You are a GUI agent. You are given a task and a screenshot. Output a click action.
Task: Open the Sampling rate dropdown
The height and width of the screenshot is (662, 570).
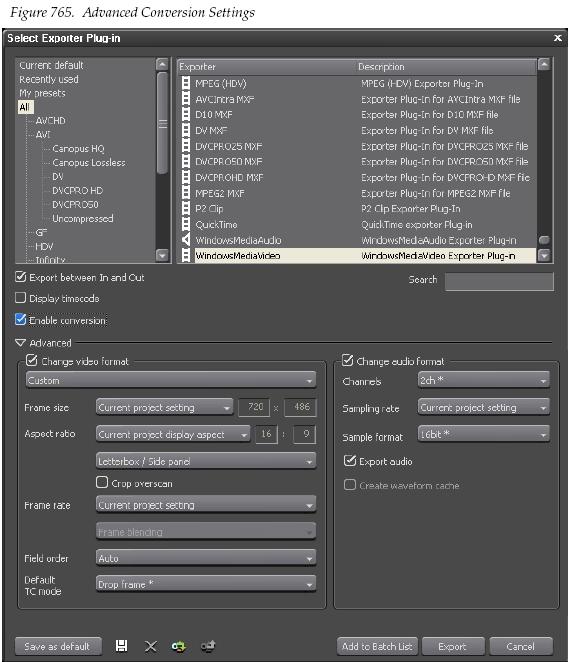tap(484, 407)
